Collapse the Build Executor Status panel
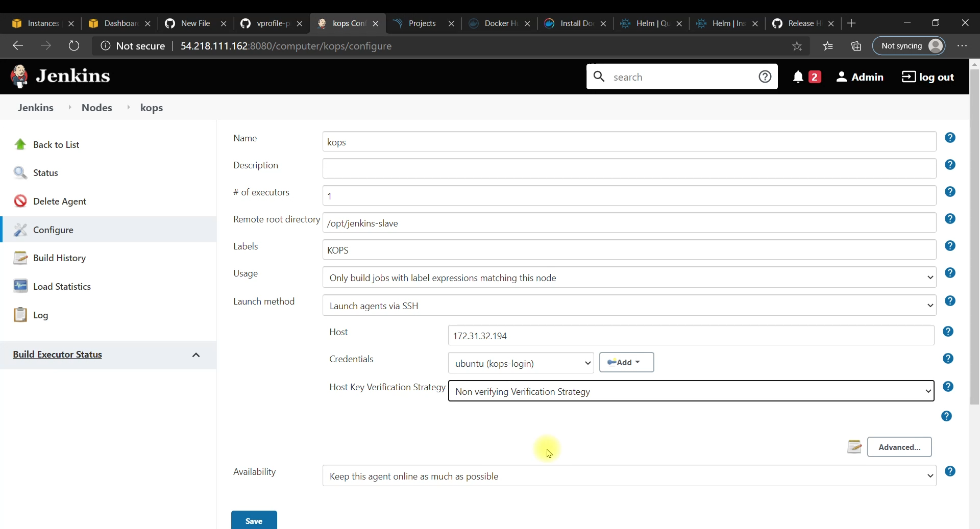The image size is (980, 529). (x=196, y=355)
